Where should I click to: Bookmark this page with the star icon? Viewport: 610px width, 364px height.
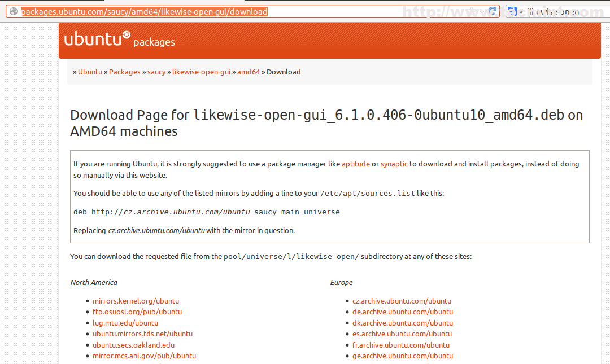pos(473,11)
